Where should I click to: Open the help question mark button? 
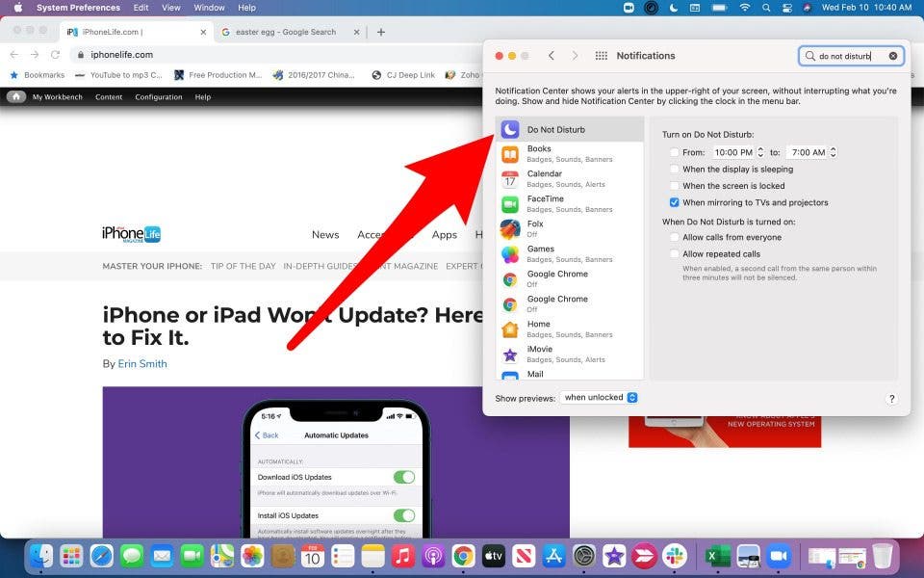click(x=891, y=399)
